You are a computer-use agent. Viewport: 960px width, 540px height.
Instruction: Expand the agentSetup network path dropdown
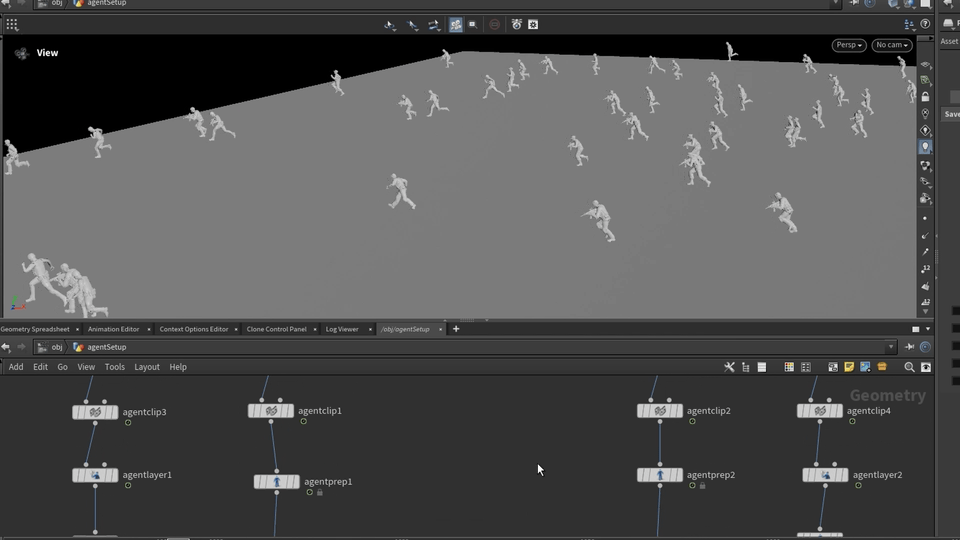tap(890, 347)
